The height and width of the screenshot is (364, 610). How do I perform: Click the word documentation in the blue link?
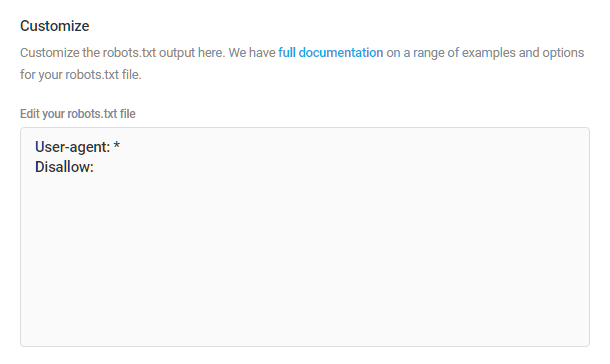click(341, 52)
